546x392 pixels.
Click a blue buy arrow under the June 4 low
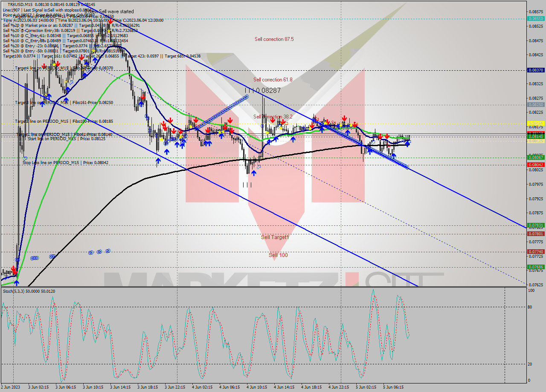click(x=253, y=173)
